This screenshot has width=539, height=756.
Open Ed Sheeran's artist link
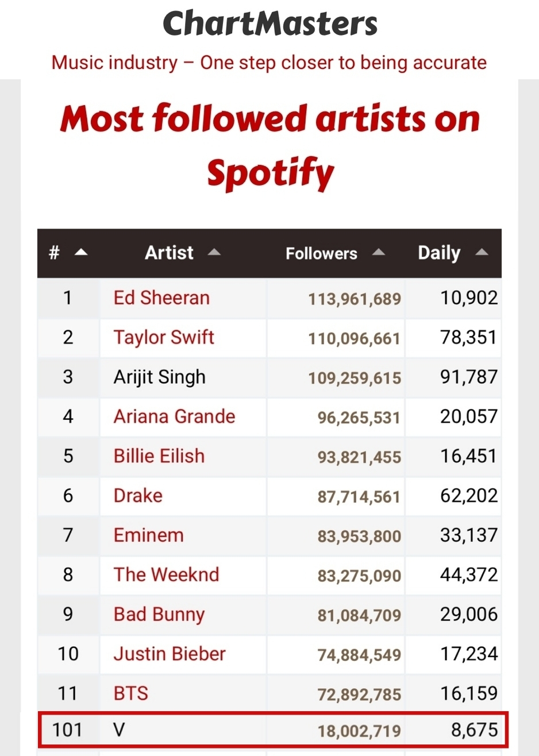161,298
